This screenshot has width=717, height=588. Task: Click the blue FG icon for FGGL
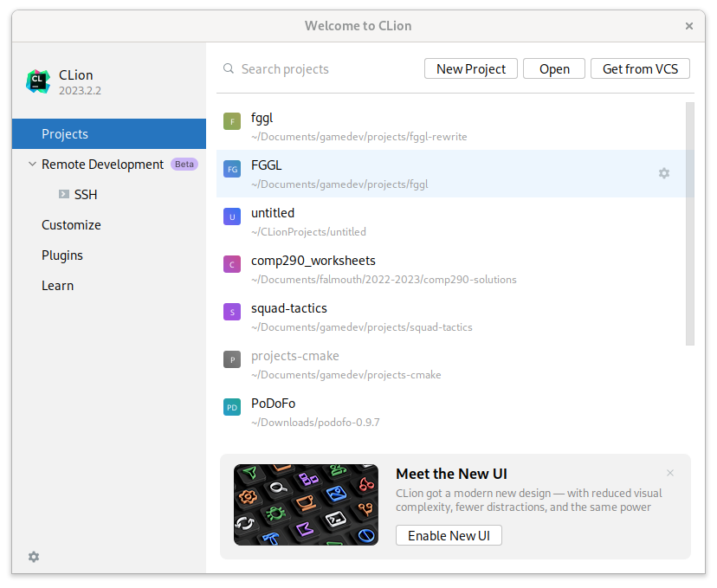[x=232, y=169]
